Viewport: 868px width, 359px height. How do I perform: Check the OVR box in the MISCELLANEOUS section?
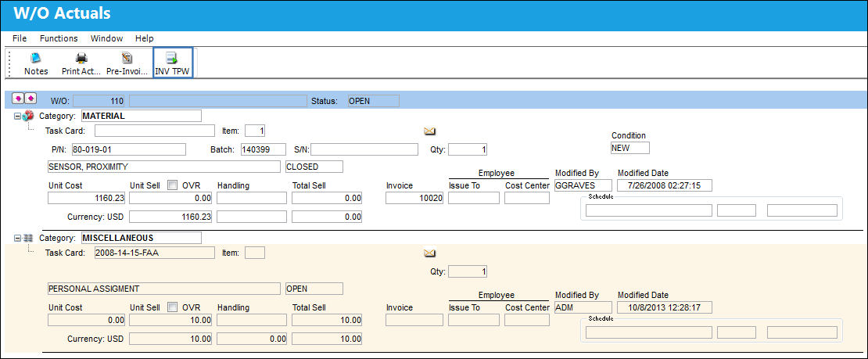(x=172, y=307)
